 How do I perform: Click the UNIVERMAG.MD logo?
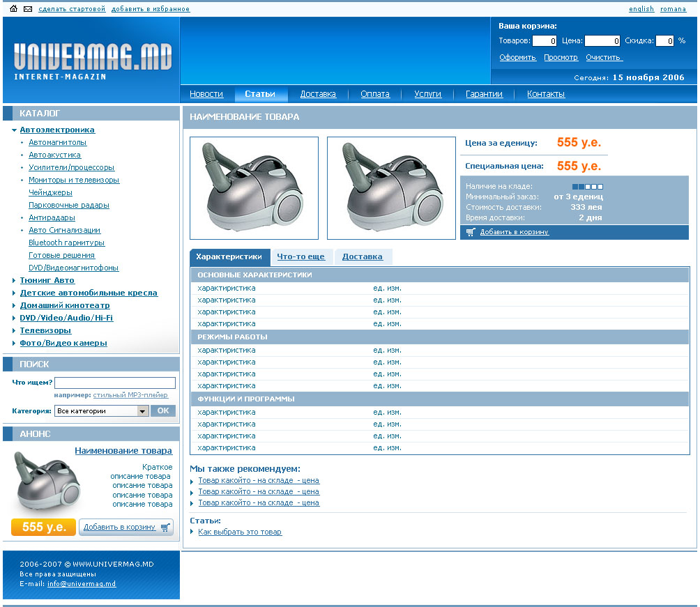pyautogui.click(x=92, y=59)
